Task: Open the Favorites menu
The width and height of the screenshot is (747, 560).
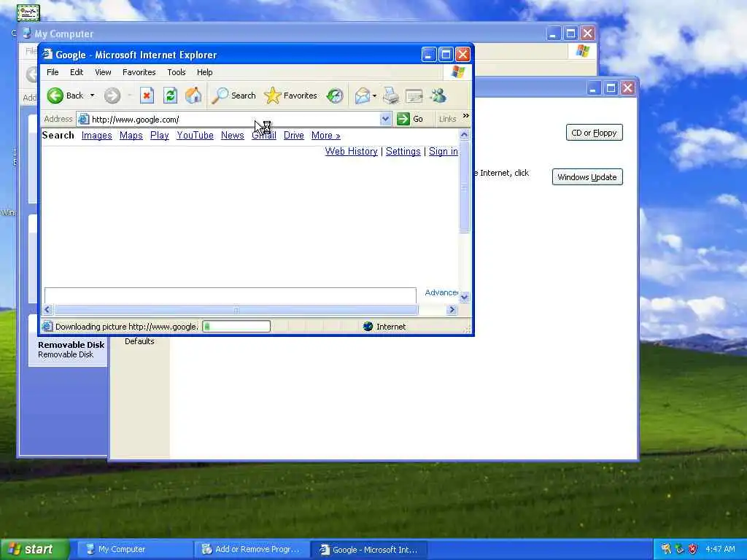Action: (139, 72)
